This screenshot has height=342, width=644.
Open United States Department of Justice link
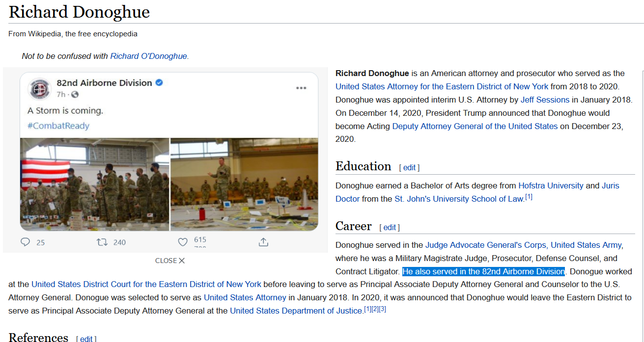point(296,311)
